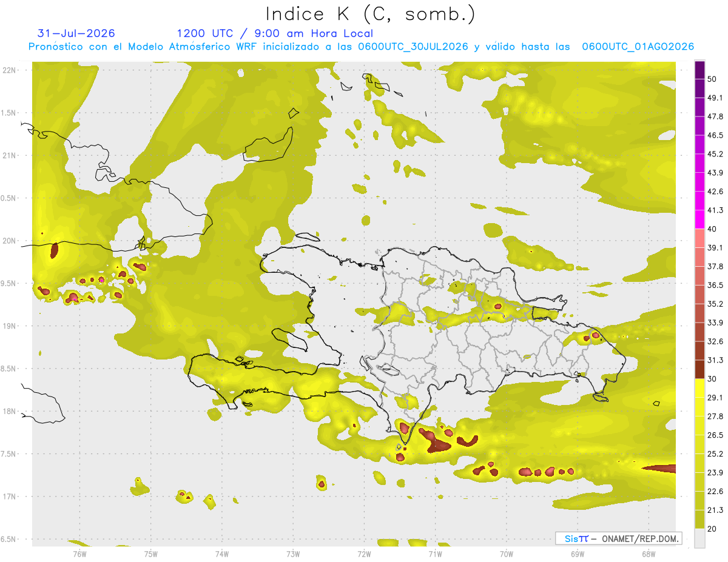The image size is (728, 562).
Task: Click the colorbar value "22.6"
Action: (x=715, y=492)
